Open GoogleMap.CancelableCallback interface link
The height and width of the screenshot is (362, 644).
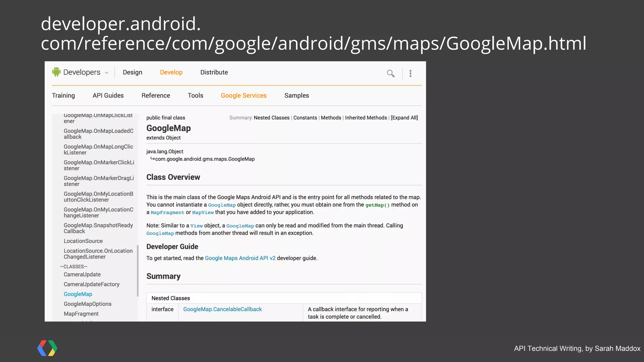222,309
